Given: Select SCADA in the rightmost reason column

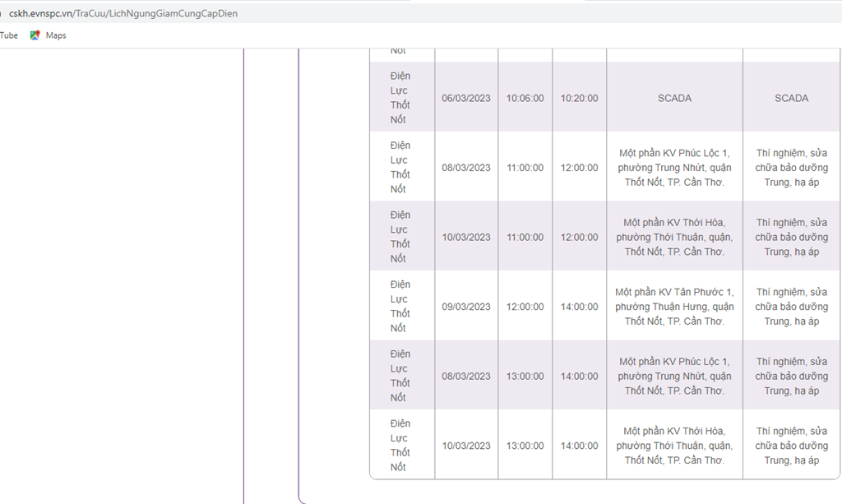Looking at the screenshot, I should pyautogui.click(x=791, y=98).
